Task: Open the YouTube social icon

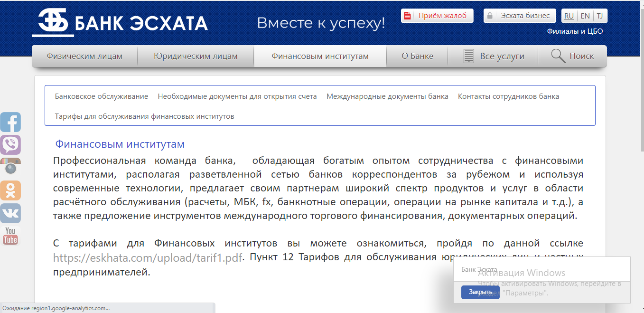Action: (10, 236)
